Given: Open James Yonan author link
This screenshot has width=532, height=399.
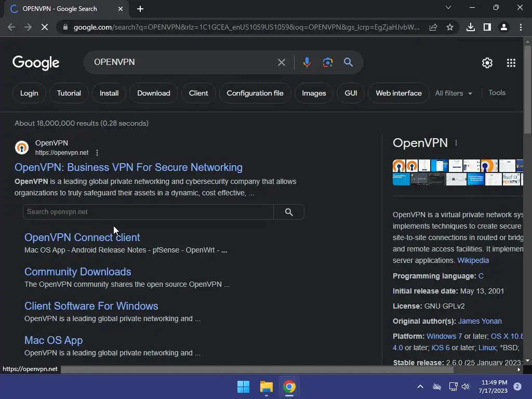Looking at the screenshot, I should pos(480,321).
